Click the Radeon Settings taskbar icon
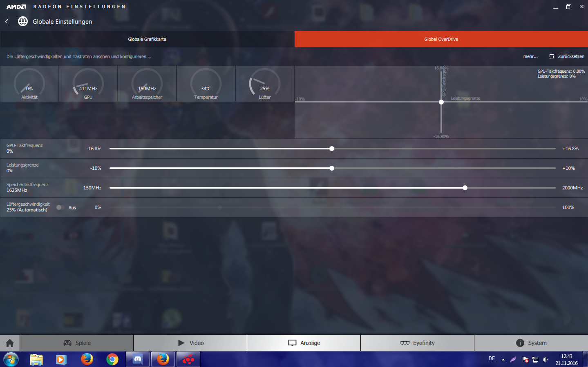Screen dimensions: 588x367 pyautogui.click(x=188, y=359)
